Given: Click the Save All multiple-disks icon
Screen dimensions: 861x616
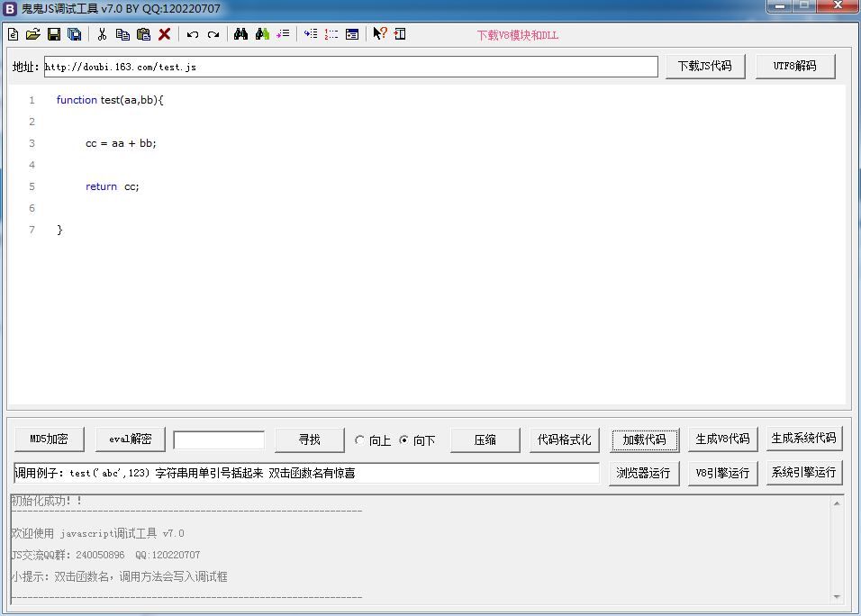Looking at the screenshot, I should click(74, 34).
